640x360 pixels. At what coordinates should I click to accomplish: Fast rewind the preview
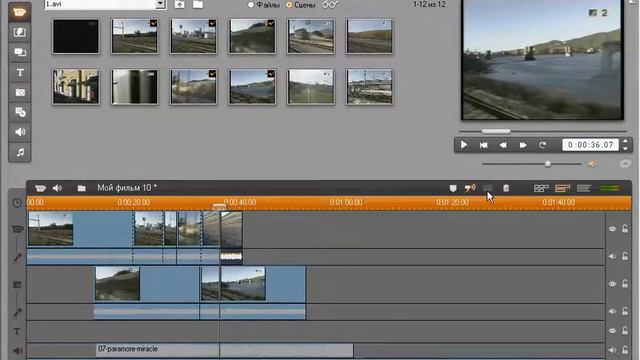coord(503,145)
